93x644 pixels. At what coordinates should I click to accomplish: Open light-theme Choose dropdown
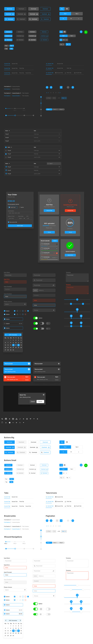coord(44,596)
